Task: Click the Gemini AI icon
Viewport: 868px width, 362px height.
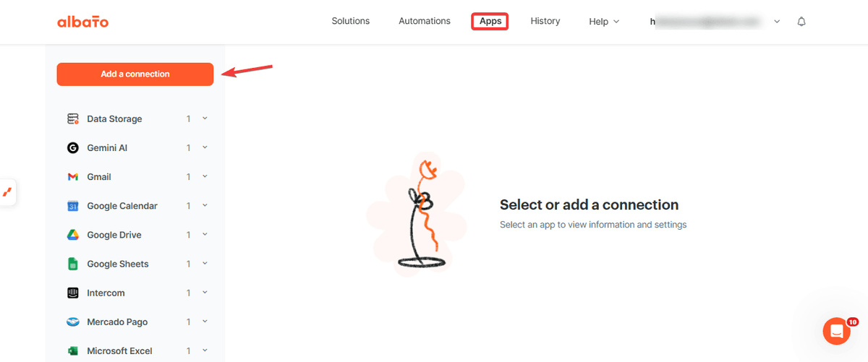Action: coord(73,148)
